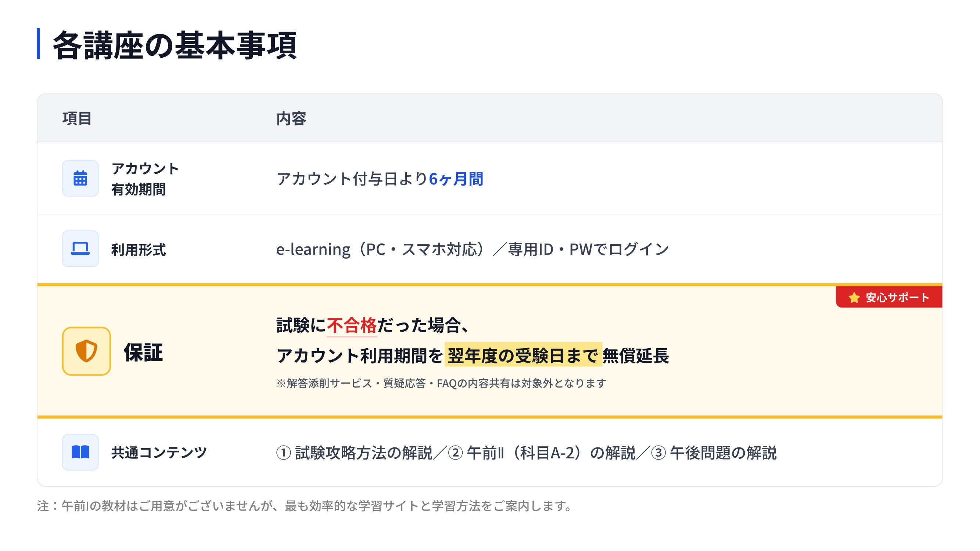The width and height of the screenshot is (980, 551).
Task: Click the 各講座の基本事項 page title
Action: point(175,45)
